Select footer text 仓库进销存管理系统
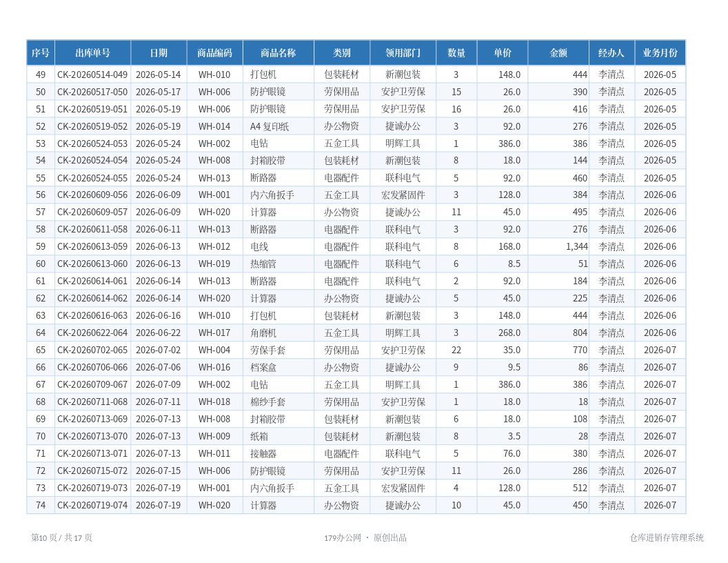Viewport: 728px width, 563px height. click(x=667, y=537)
